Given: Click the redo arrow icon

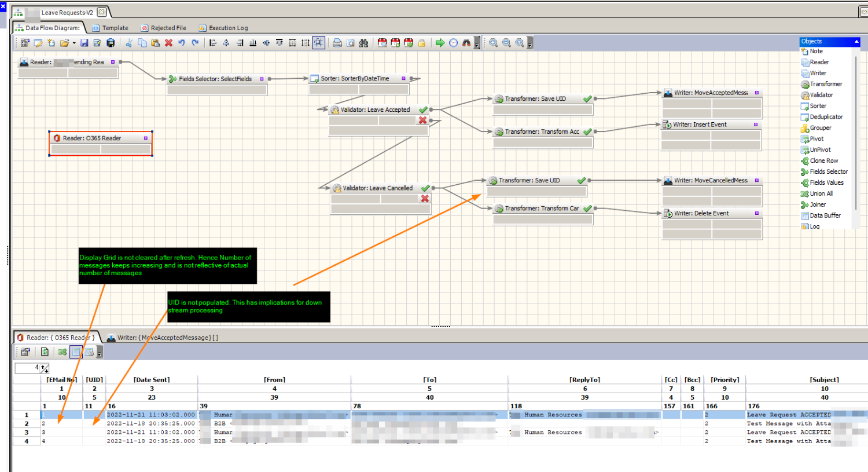Looking at the screenshot, I should [x=195, y=43].
